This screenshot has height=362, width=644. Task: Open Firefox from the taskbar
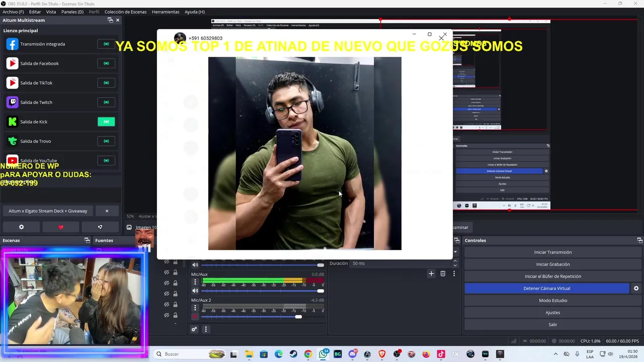(426, 354)
